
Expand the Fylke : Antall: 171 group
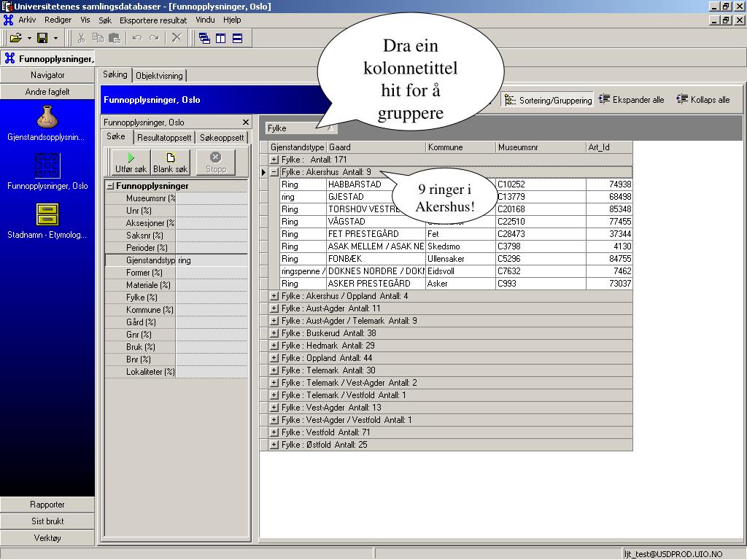click(x=274, y=160)
